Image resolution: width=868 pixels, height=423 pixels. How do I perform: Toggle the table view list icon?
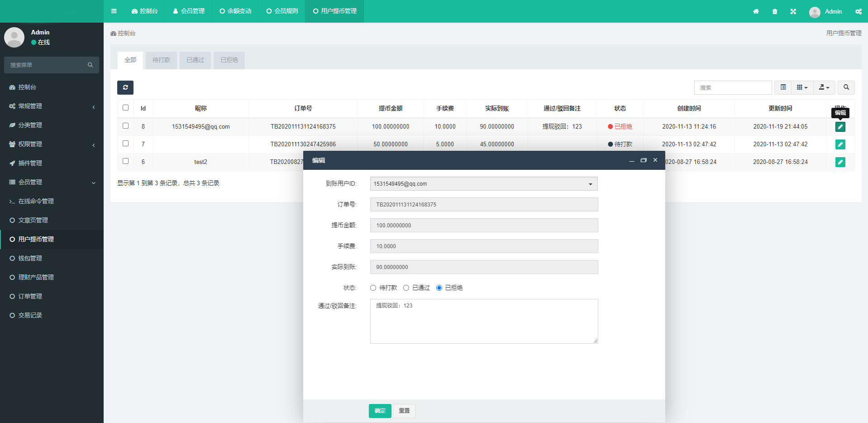(x=783, y=87)
